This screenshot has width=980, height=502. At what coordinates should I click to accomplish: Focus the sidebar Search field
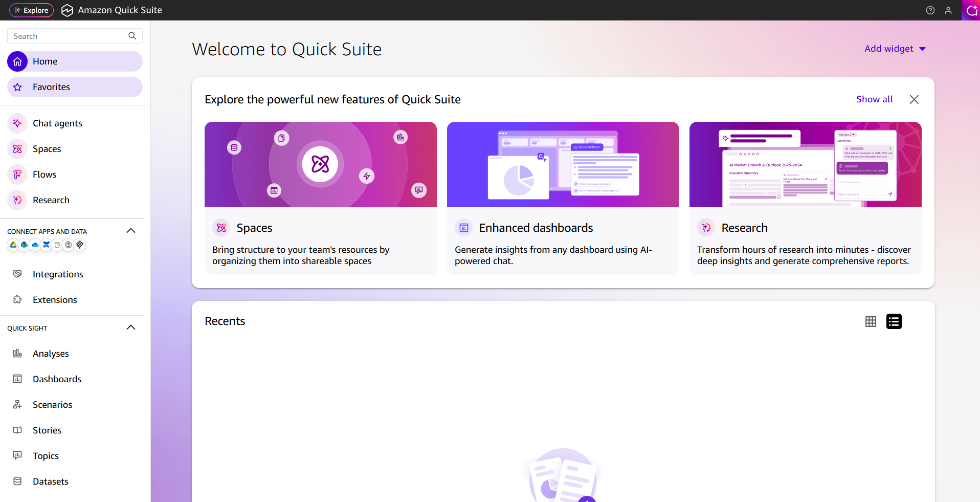[75, 36]
